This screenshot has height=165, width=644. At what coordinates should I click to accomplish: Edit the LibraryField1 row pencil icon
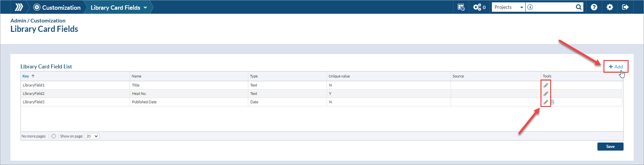click(545, 85)
